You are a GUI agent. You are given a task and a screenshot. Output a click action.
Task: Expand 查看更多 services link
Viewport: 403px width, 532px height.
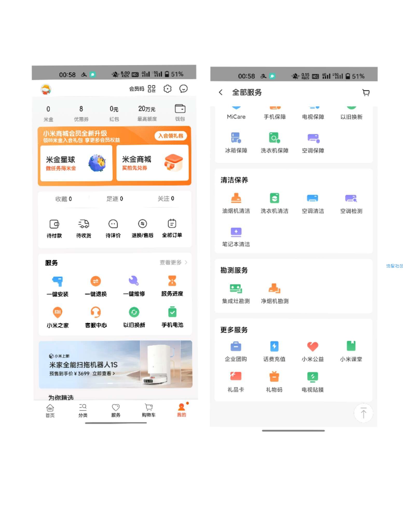(x=173, y=262)
